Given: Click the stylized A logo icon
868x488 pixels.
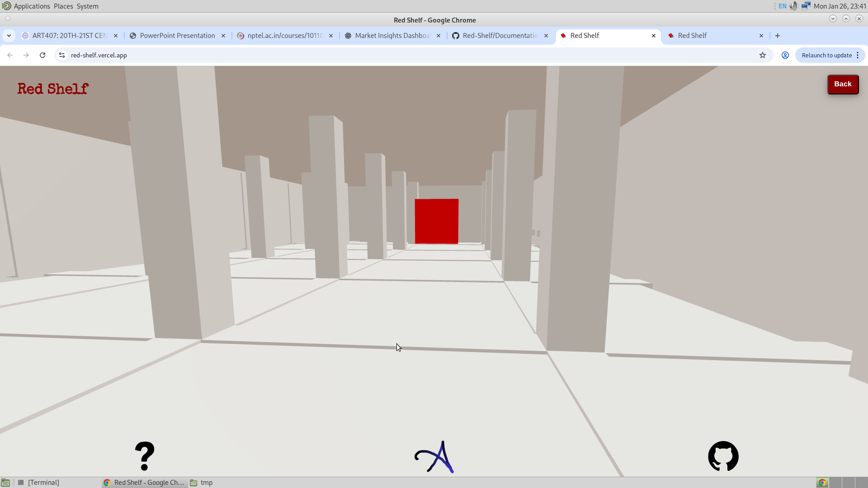Looking at the screenshot, I should [x=434, y=457].
